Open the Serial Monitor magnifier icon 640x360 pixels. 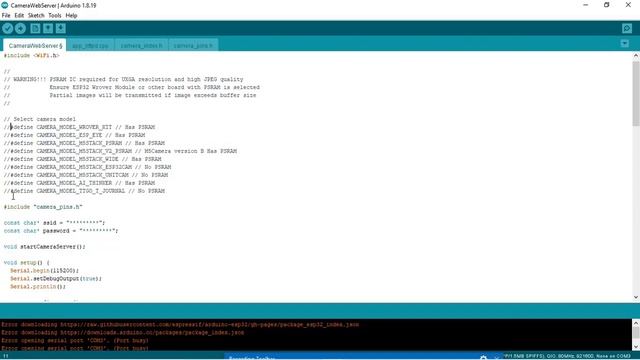point(627,28)
